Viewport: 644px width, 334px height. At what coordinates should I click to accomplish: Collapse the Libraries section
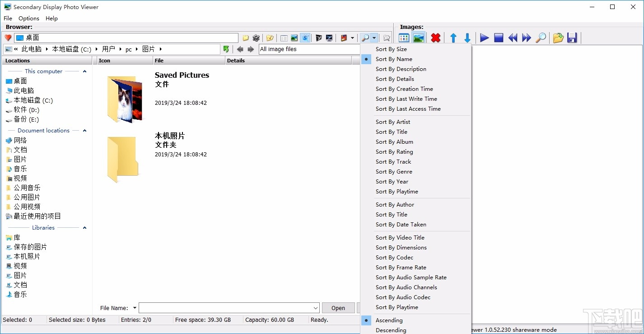[x=84, y=227]
